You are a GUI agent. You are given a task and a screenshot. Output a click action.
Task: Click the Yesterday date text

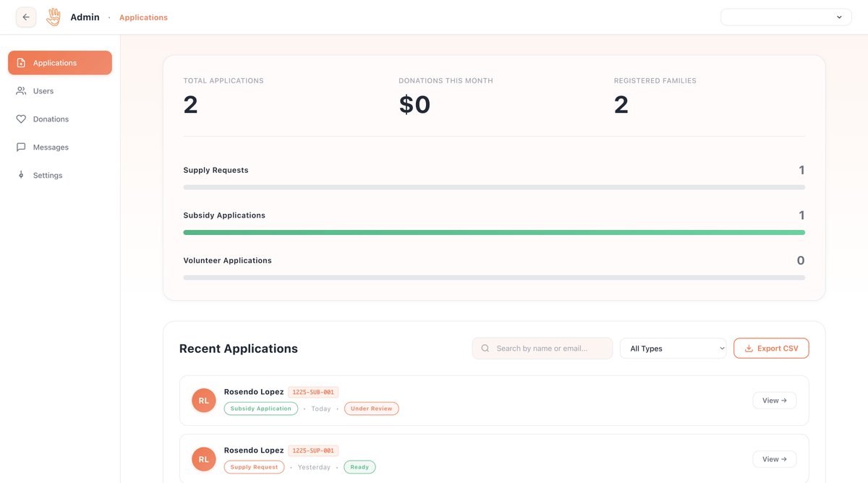pos(314,468)
